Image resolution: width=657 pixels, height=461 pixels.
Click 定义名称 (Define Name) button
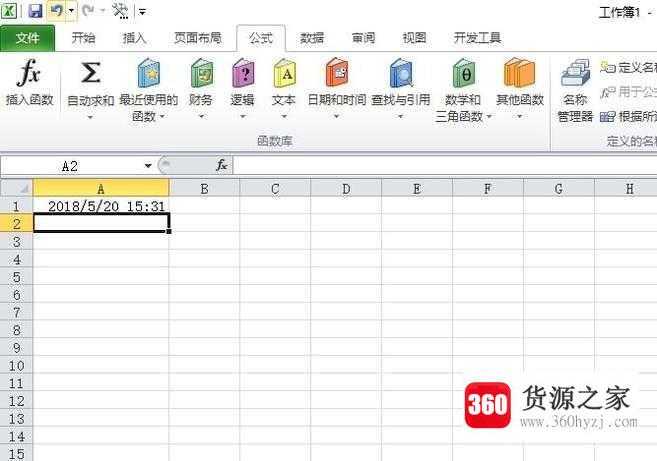click(628, 67)
